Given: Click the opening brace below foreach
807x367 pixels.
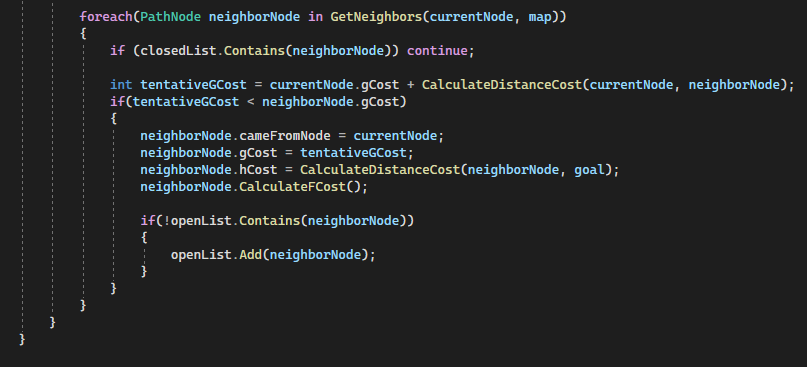Looking at the screenshot, I should tap(83, 33).
